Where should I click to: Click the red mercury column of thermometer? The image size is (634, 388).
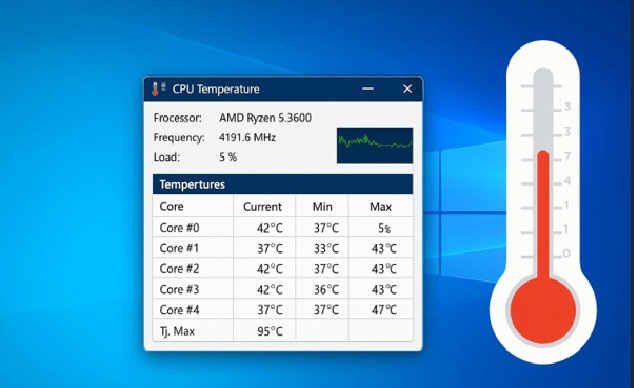click(x=543, y=214)
